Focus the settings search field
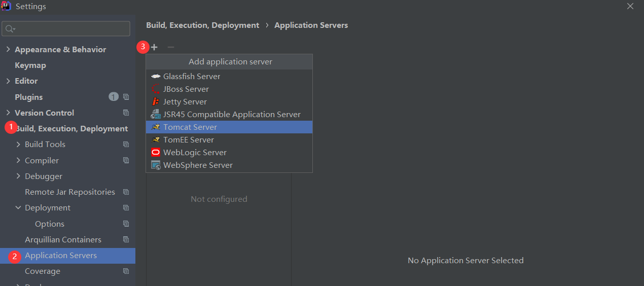644x286 pixels. point(66,29)
